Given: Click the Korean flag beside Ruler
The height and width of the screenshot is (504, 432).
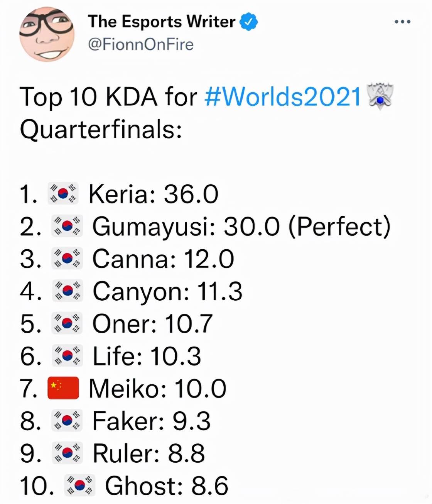Looking at the screenshot, I should (67, 453).
